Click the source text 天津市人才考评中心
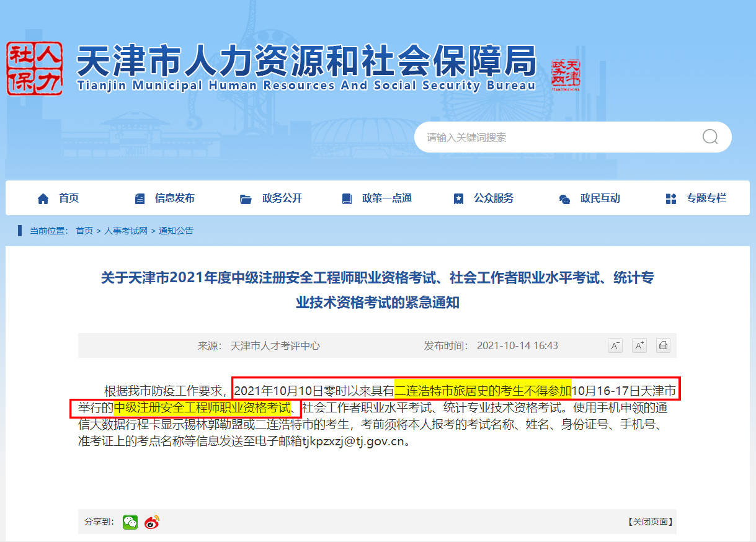 (x=275, y=345)
